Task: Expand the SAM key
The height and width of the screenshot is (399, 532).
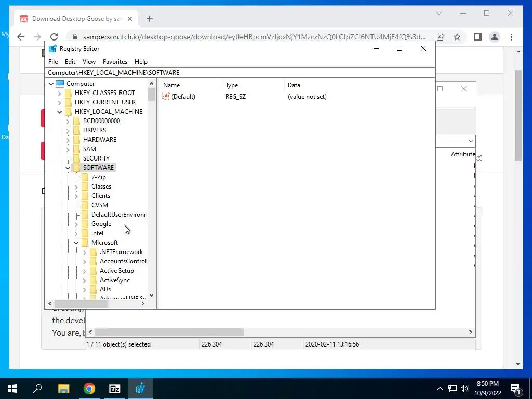Action: (68, 149)
